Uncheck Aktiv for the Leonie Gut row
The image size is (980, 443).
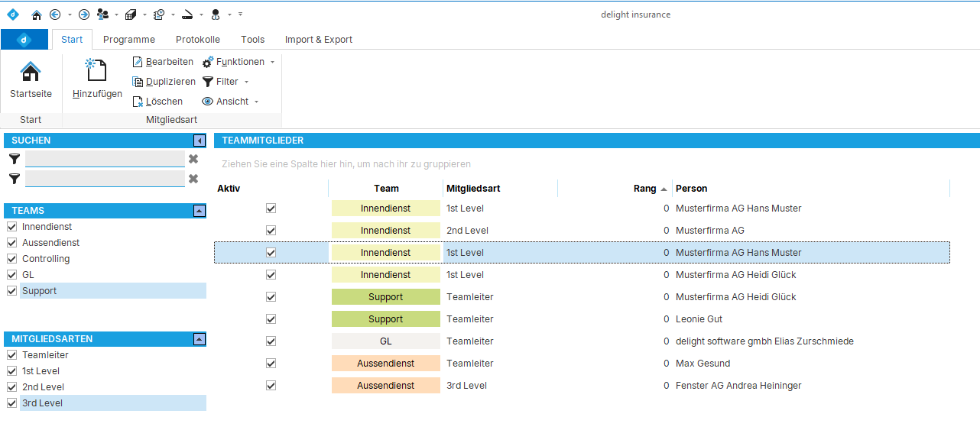(x=271, y=319)
